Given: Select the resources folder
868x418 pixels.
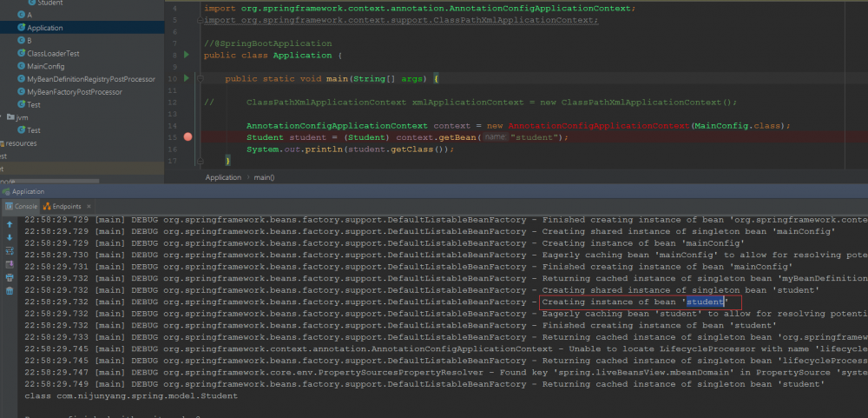Looking at the screenshot, I should (21, 143).
